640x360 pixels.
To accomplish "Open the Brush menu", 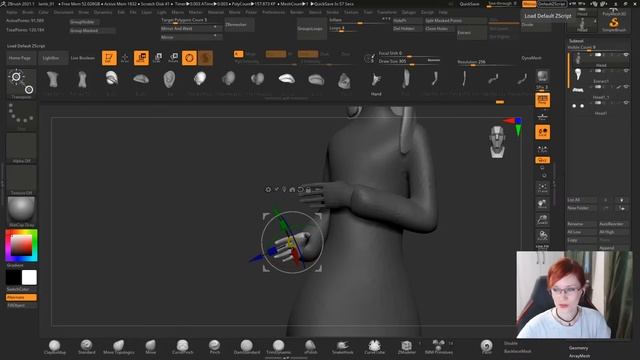I will tap(28, 12).
